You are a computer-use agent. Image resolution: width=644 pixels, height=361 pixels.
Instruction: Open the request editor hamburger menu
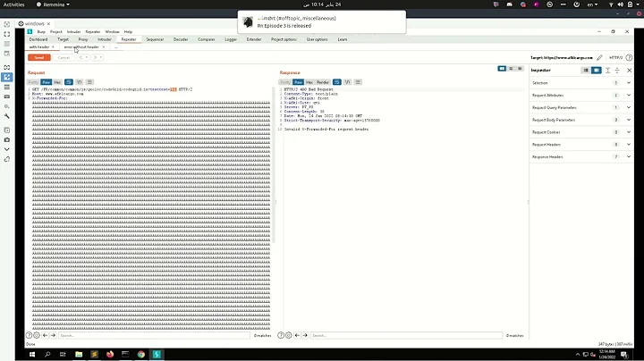(x=89, y=82)
